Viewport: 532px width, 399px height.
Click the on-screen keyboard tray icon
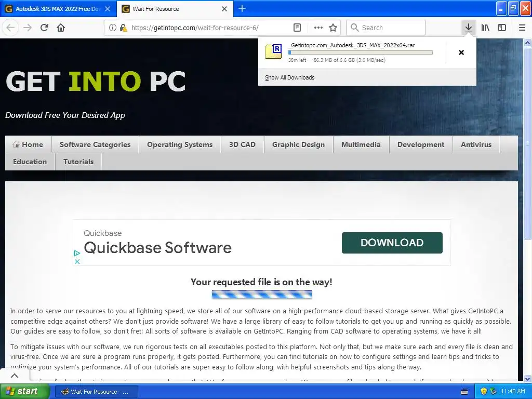click(x=464, y=392)
